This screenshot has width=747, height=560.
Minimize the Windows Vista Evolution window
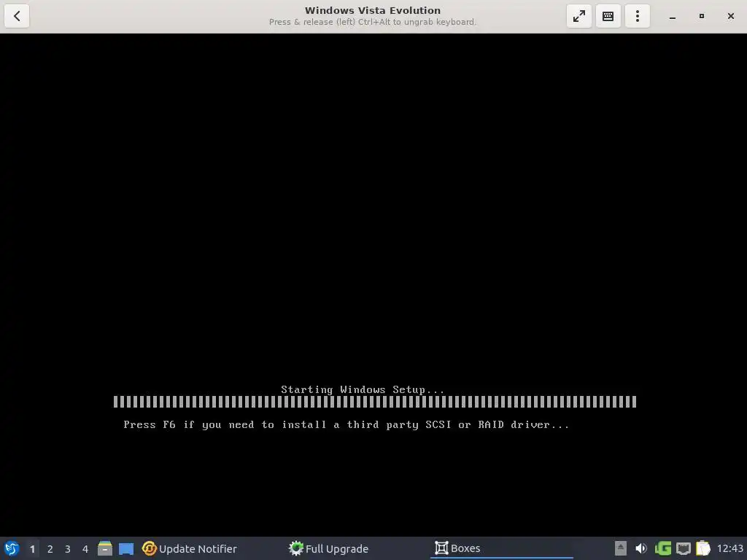point(672,16)
